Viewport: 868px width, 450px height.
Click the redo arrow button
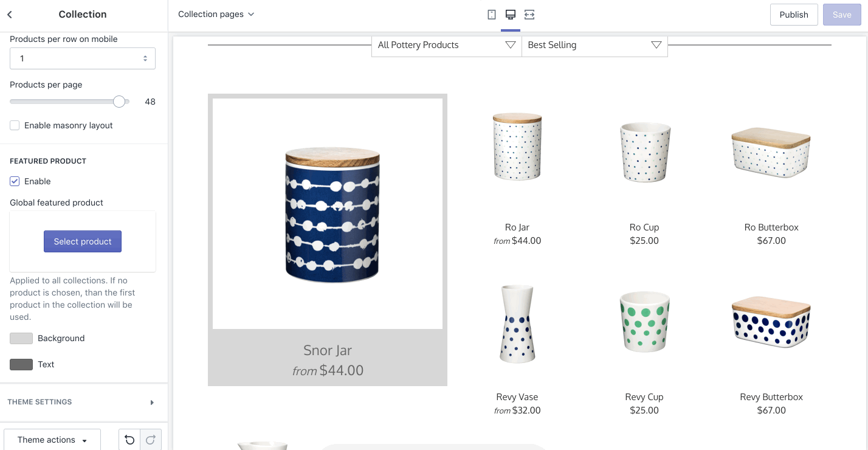click(x=151, y=440)
